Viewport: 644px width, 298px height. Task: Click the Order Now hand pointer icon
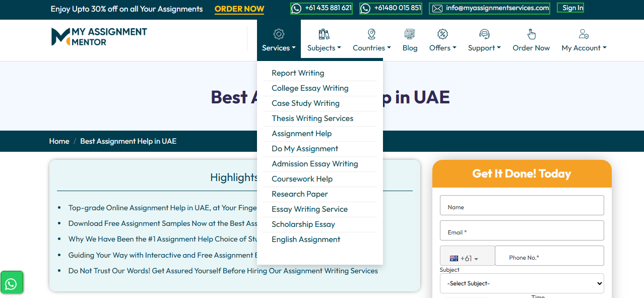pos(531,34)
